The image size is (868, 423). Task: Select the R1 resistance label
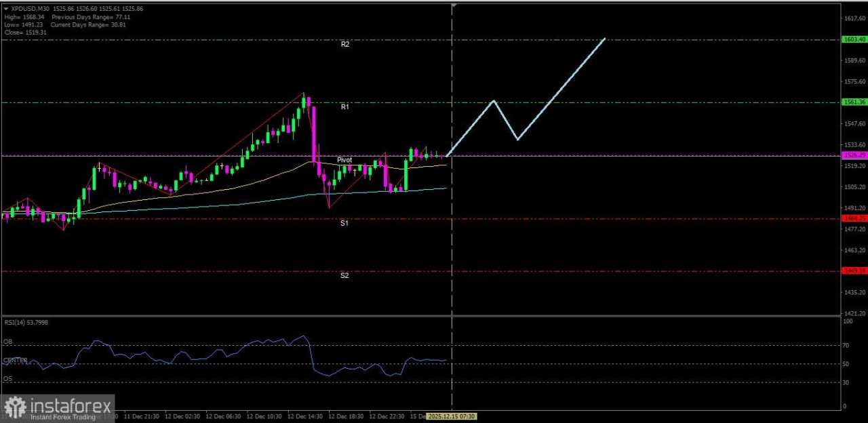pyautogui.click(x=344, y=106)
